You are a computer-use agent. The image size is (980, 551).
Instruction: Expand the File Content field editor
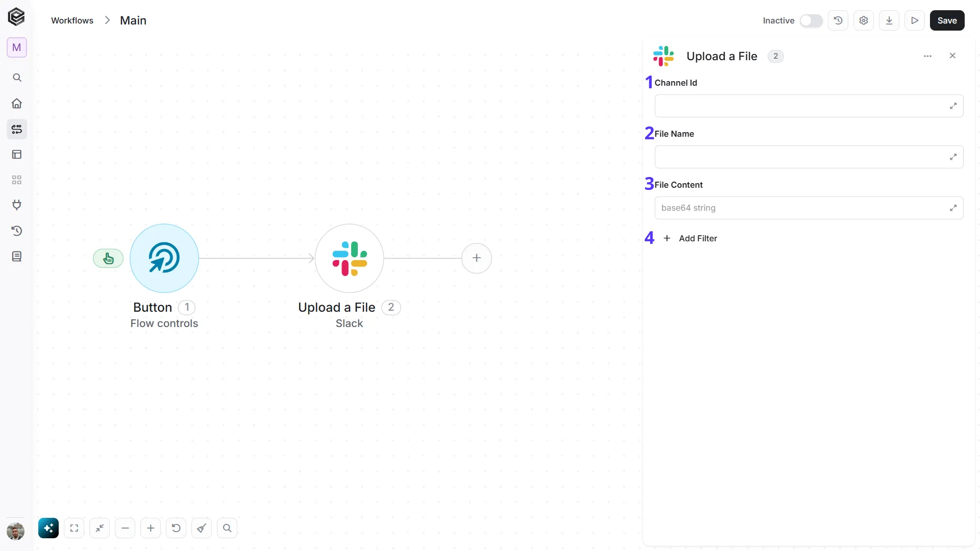[x=953, y=208]
